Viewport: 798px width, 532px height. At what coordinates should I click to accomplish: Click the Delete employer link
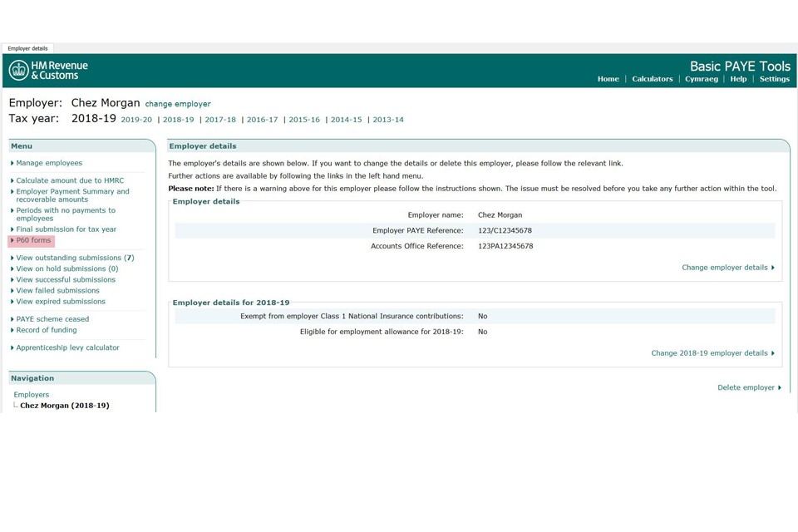(746, 387)
